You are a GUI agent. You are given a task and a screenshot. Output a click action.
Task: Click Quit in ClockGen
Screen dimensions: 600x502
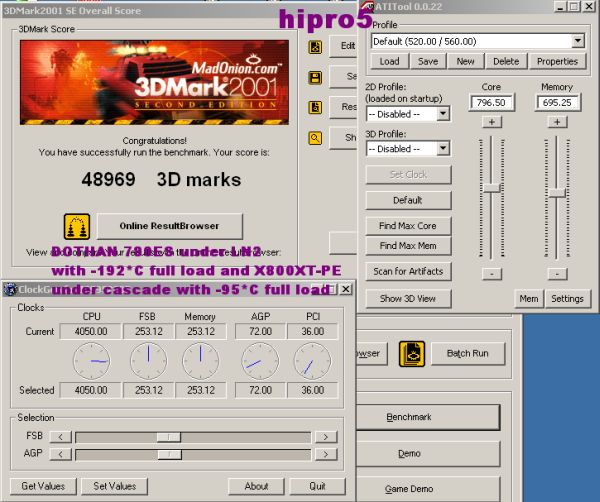coord(317,486)
